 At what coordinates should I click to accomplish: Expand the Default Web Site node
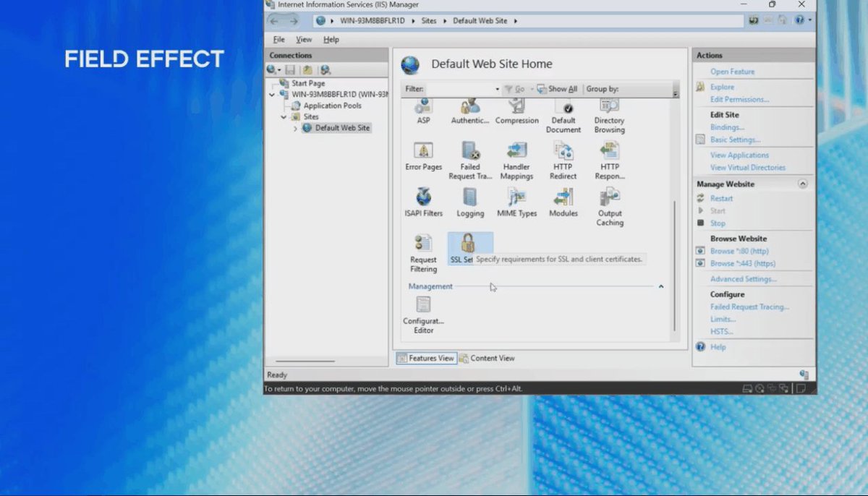(295, 128)
